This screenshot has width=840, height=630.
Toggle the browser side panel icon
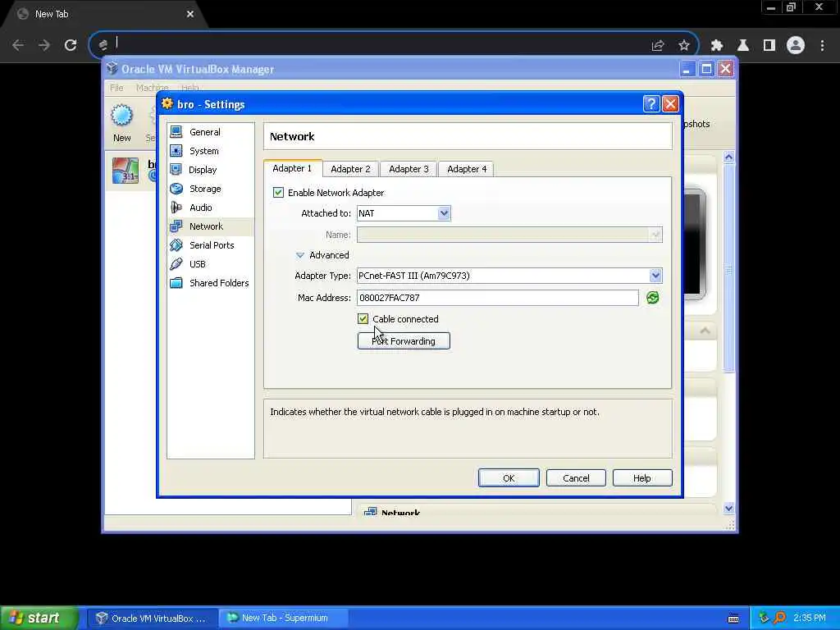769,46
